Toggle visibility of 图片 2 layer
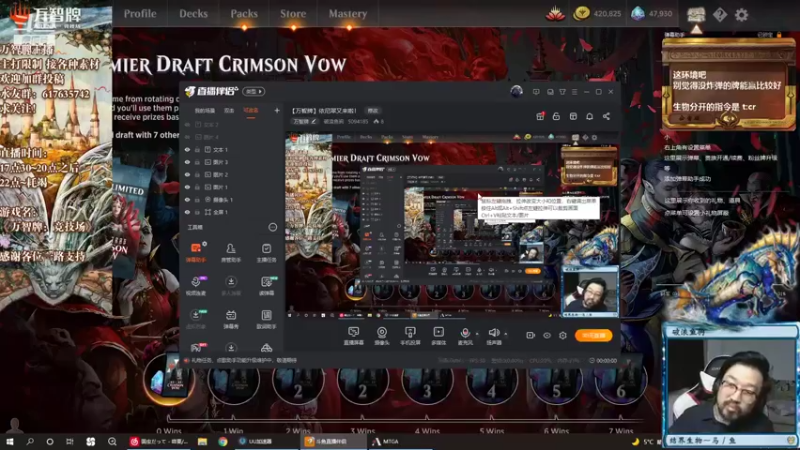Viewport: 800px width, 450px height. pyautogui.click(x=187, y=174)
